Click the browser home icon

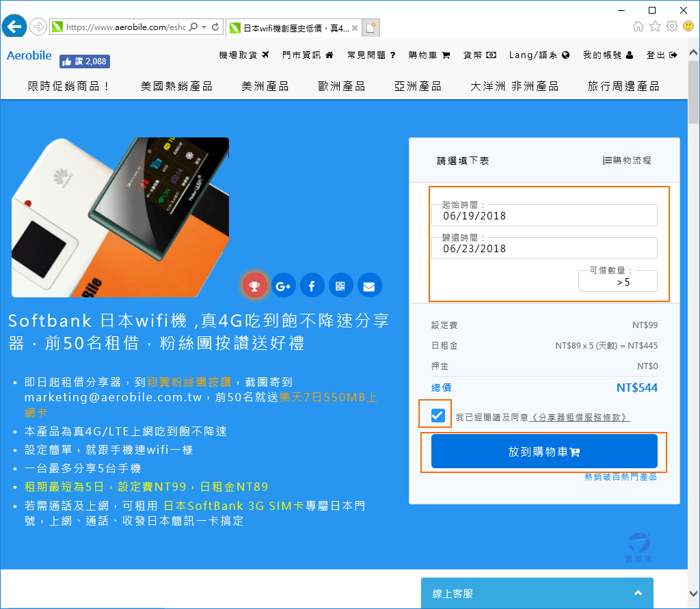click(x=638, y=27)
